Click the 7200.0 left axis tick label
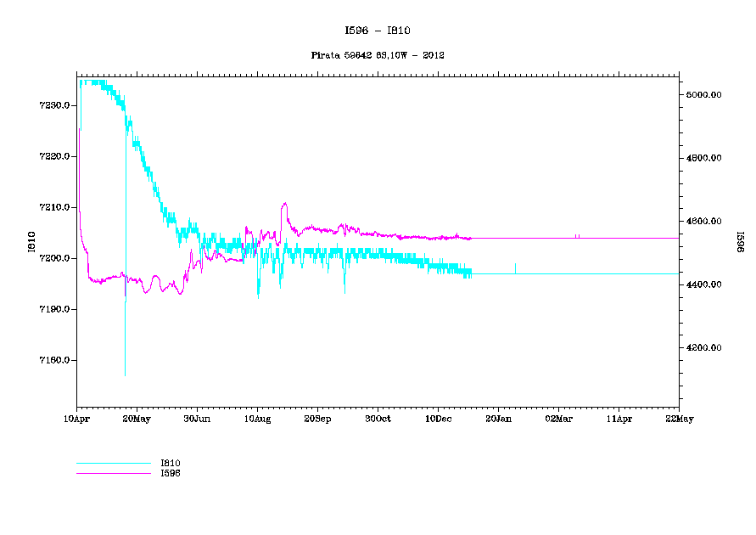 pos(55,258)
